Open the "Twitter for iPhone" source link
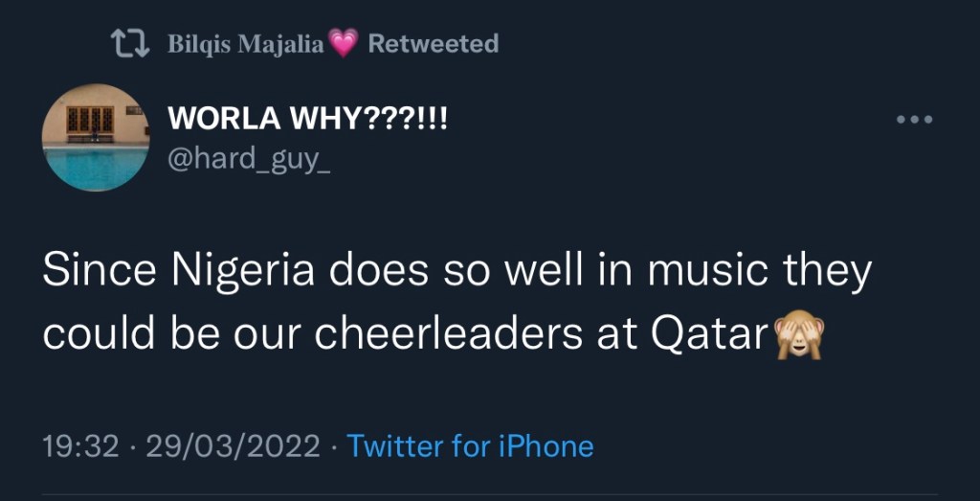Viewport: 980px width, 501px height. point(470,446)
